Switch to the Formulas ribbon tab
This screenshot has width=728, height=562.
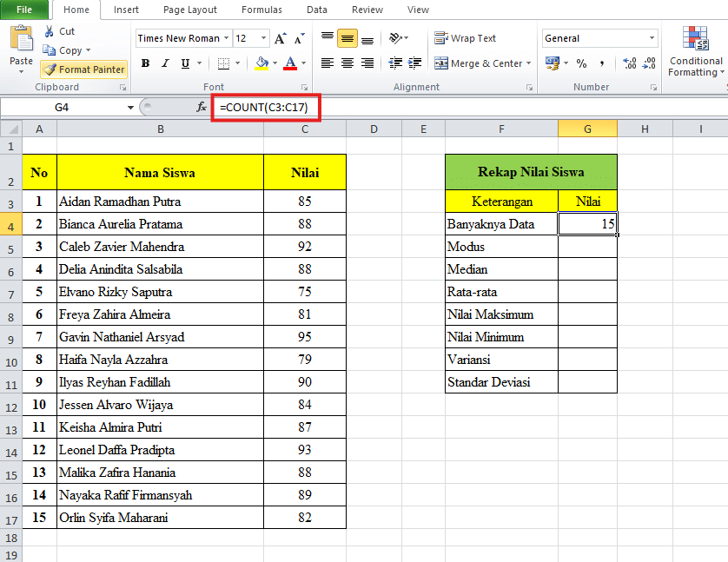(261, 10)
